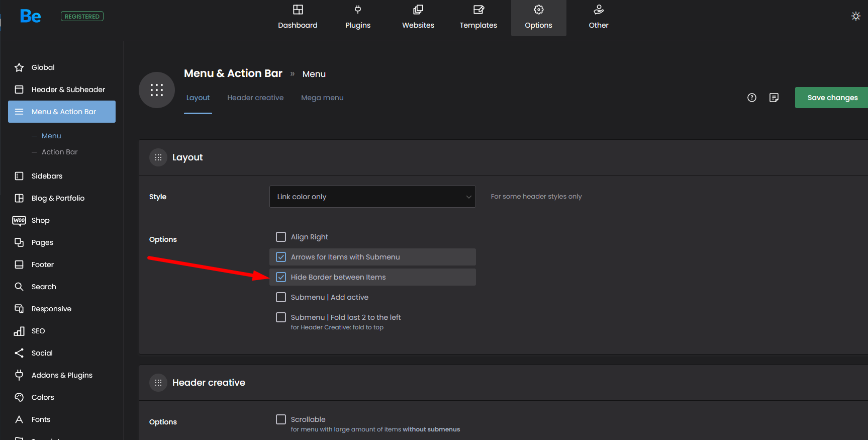Click the Header & Subheader sidebar icon
The height and width of the screenshot is (440, 868).
coord(19,90)
